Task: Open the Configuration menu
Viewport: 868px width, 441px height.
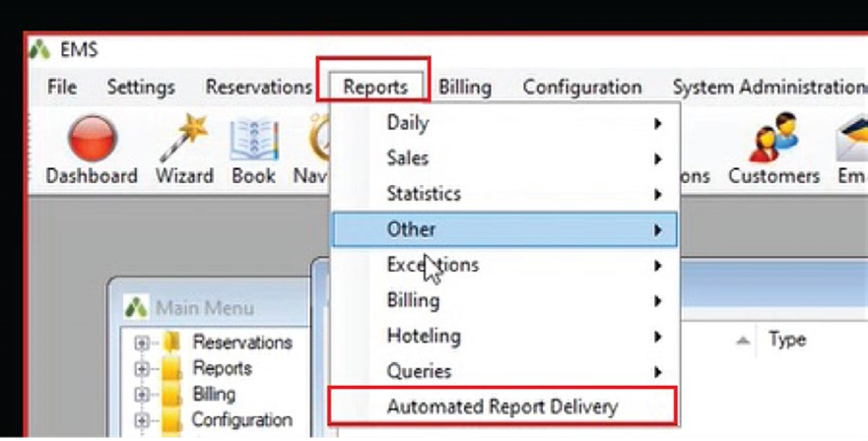Action: [x=582, y=87]
